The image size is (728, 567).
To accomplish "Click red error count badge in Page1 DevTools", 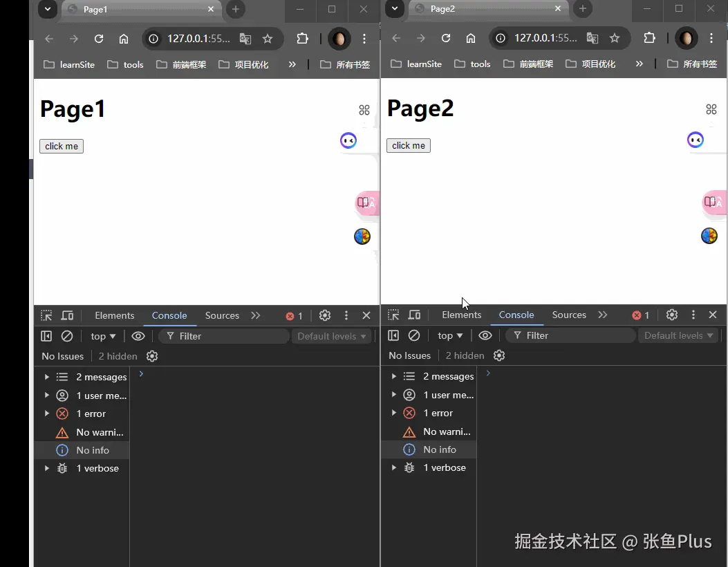I will click(294, 316).
